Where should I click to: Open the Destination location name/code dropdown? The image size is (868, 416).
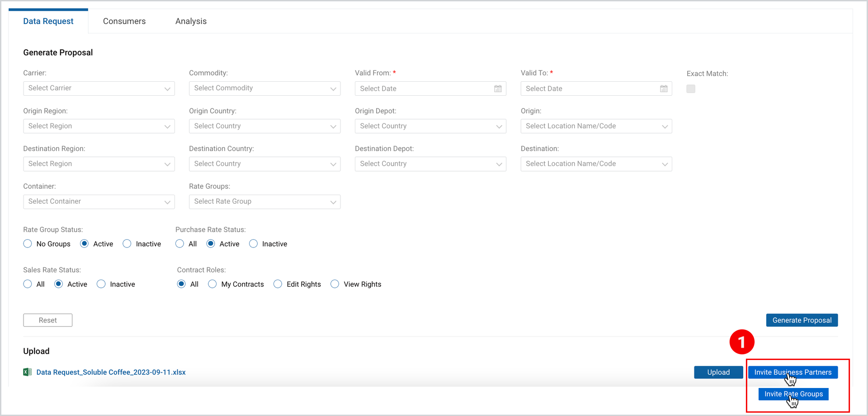[x=596, y=164]
